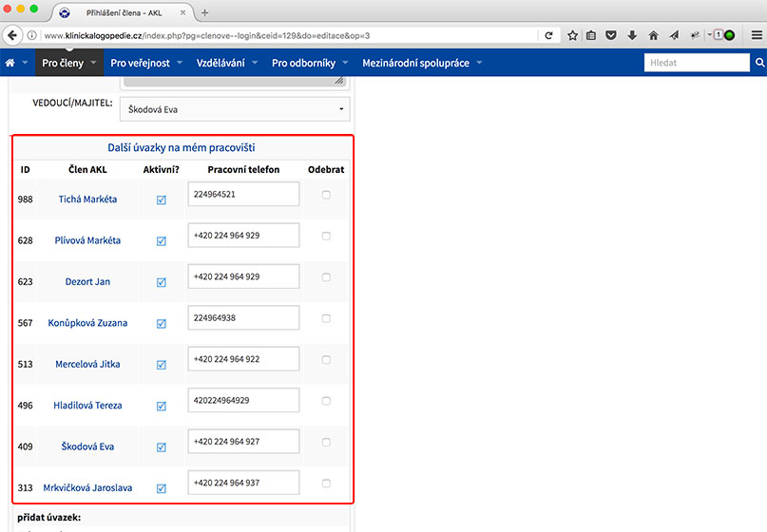Screen dimensions: 767x532
Task: Open the Pocket save icon
Action: click(612, 35)
